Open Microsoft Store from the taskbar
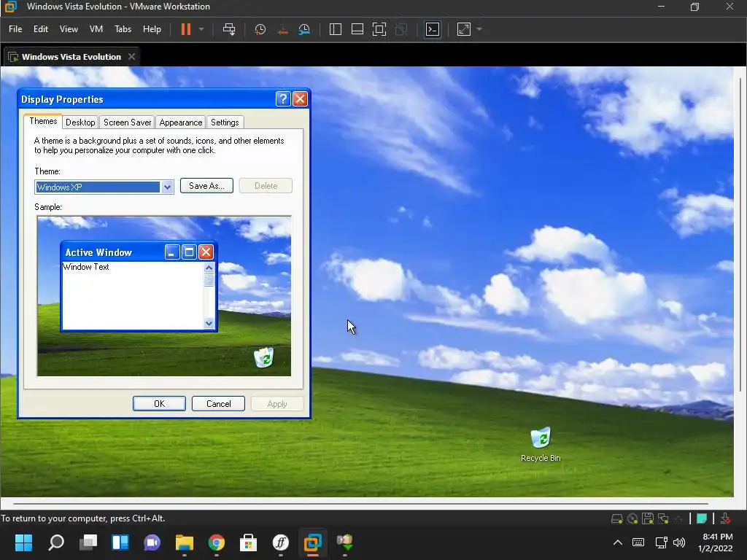The image size is (747, 560). tap(248, 542)
